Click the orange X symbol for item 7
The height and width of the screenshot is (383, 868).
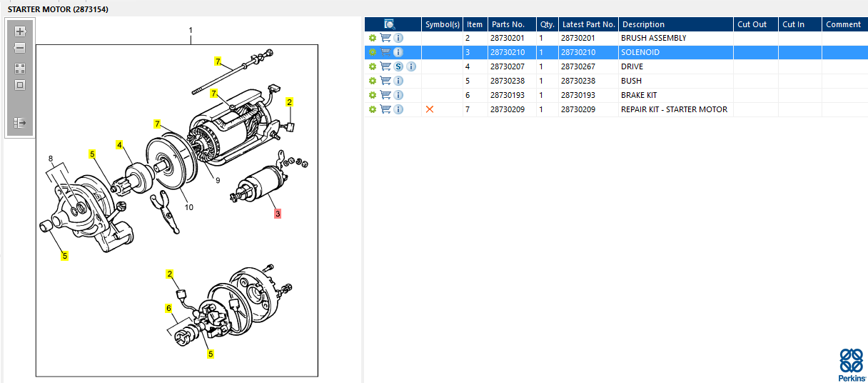pyautogui.click(x=430, y=109)
